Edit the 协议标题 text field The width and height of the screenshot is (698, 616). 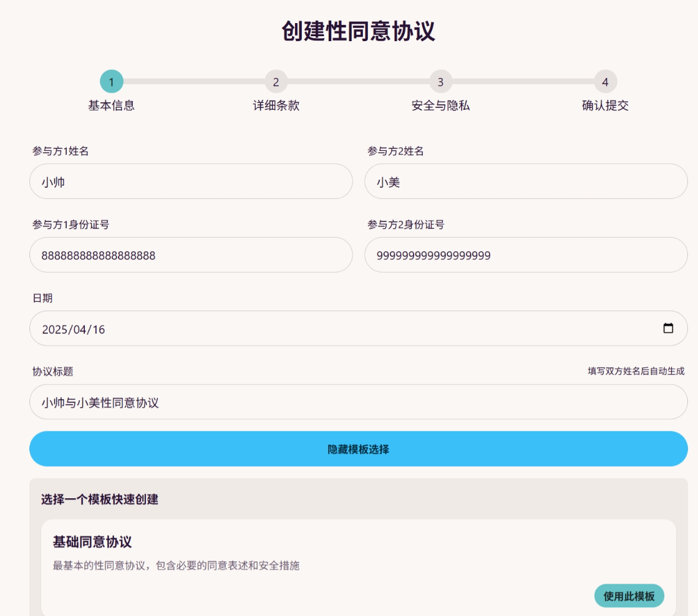(x=358, y=402)
